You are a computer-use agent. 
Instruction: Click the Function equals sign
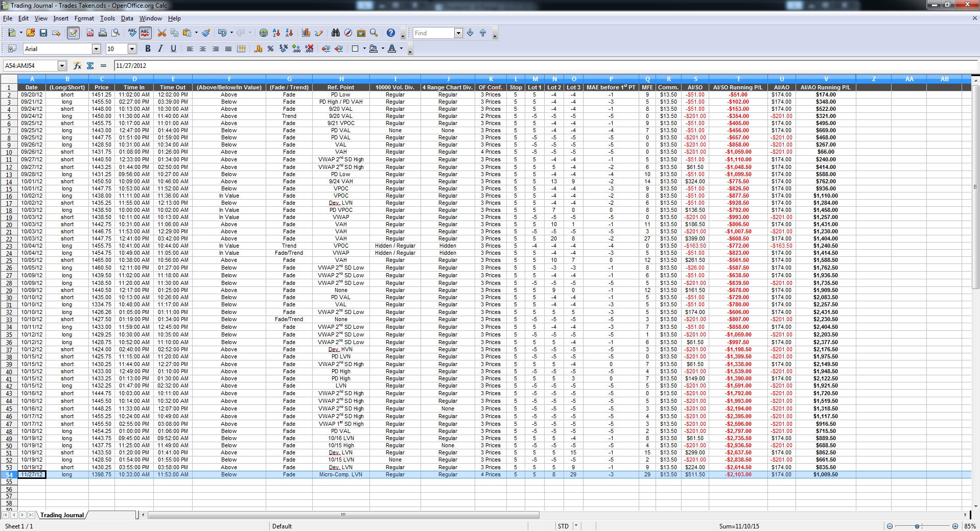click(x=103, y=65)
